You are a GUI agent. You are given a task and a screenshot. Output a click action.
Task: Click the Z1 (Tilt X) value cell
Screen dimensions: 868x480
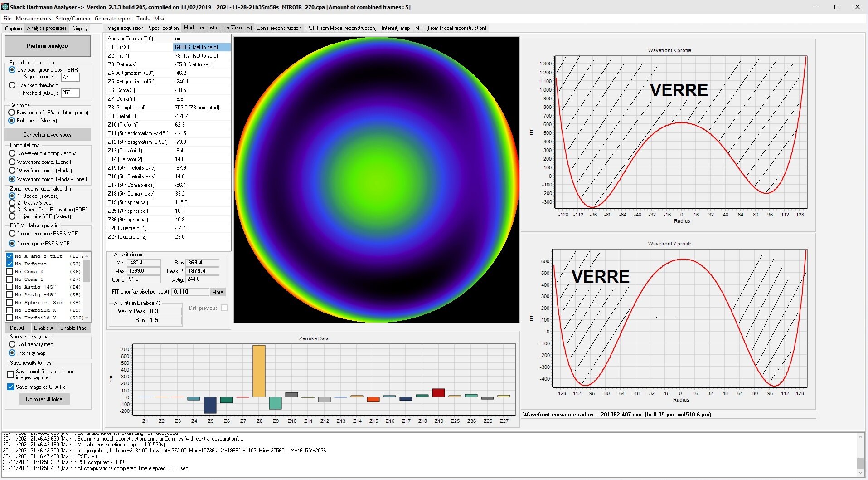202,47
